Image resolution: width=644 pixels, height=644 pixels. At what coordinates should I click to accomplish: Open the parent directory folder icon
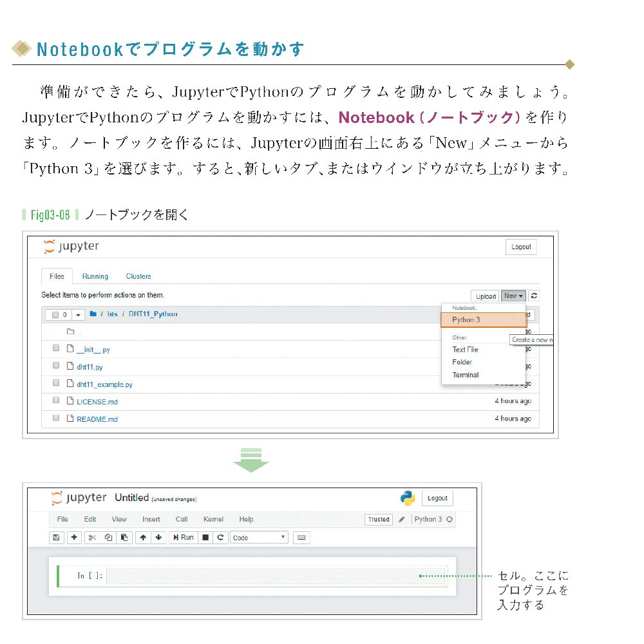pos(71,332)
